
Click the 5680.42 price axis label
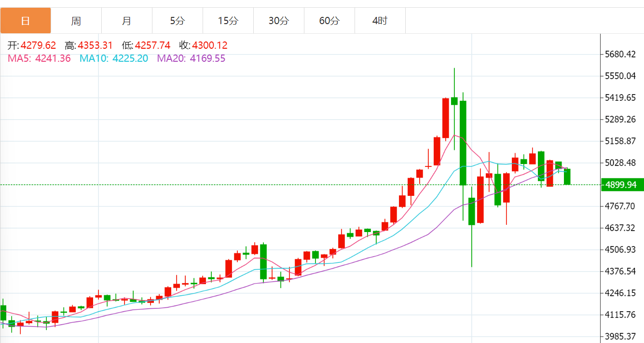(620, 54)
